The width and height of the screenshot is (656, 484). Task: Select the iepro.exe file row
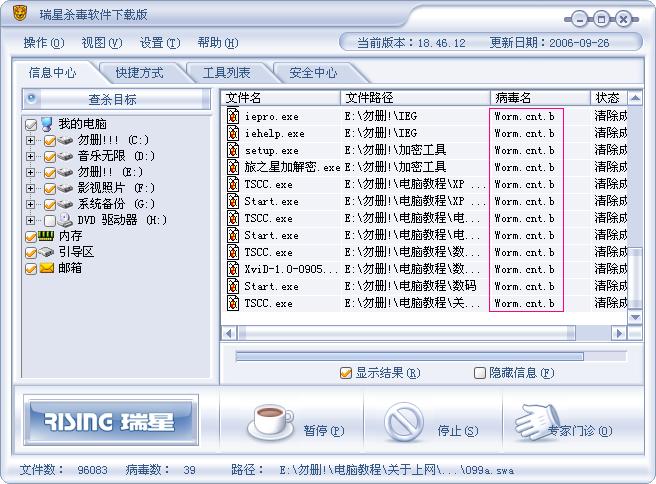[424, 116]
